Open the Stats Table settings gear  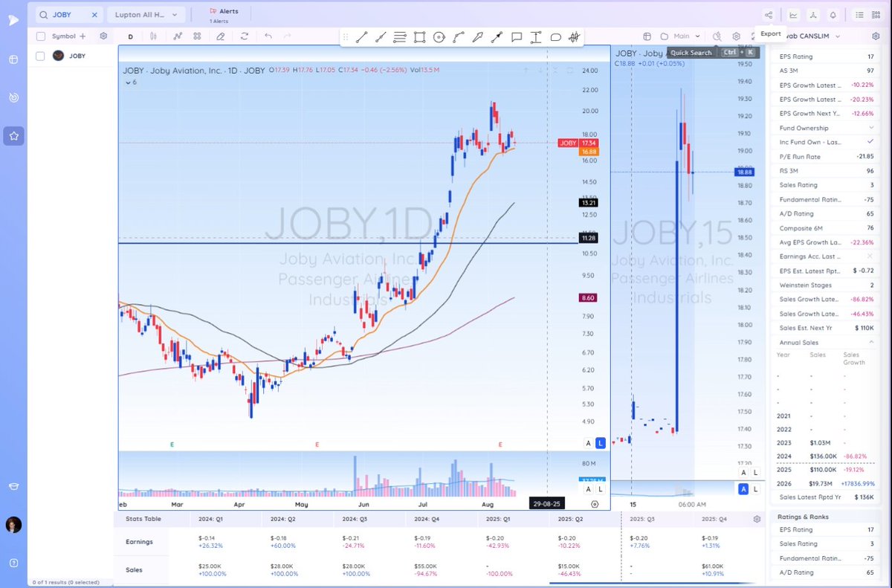click(x=757, y=519)
